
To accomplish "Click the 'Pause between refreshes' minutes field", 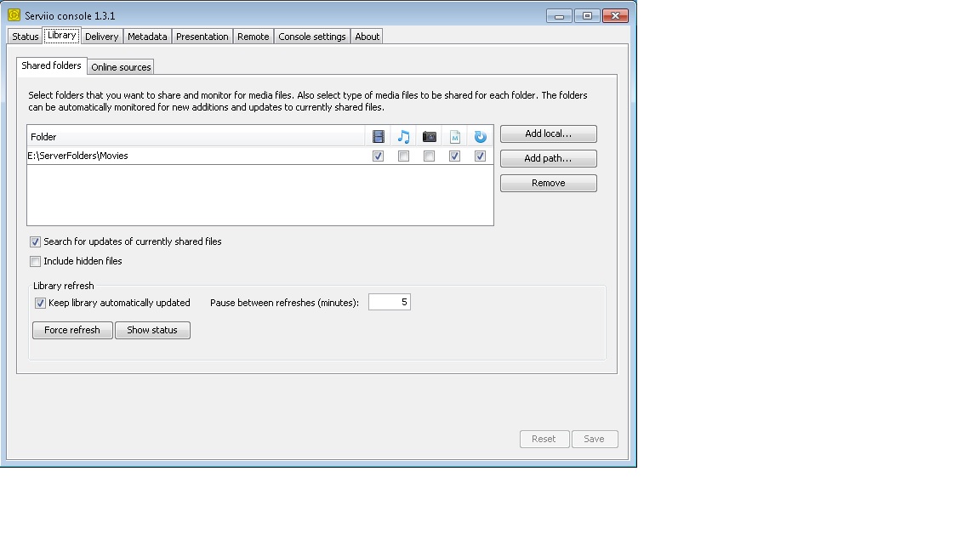I will pos(389,303).
